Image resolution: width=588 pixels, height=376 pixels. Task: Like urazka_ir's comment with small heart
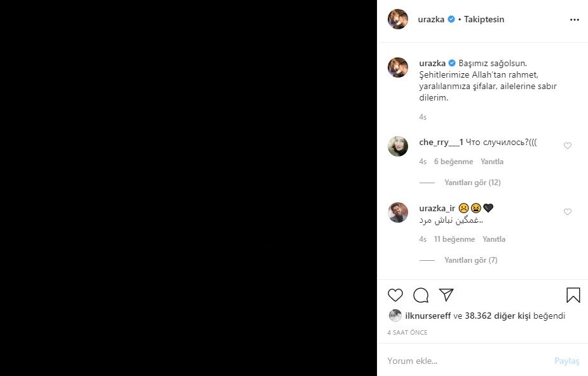point(568,212)
